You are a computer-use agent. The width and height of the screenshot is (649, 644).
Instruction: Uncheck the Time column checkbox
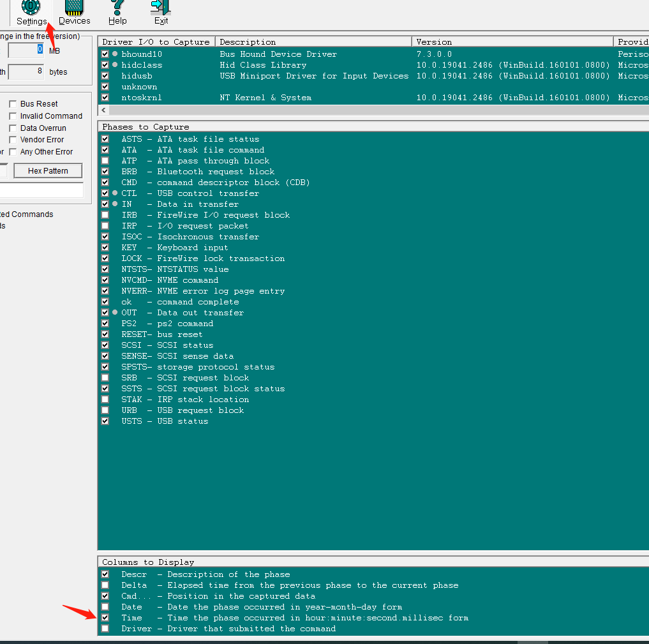[105, 617]
